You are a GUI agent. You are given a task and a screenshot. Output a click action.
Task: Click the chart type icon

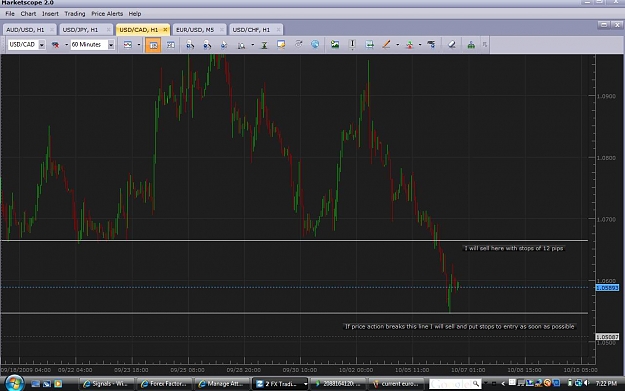tap(128, 45)
